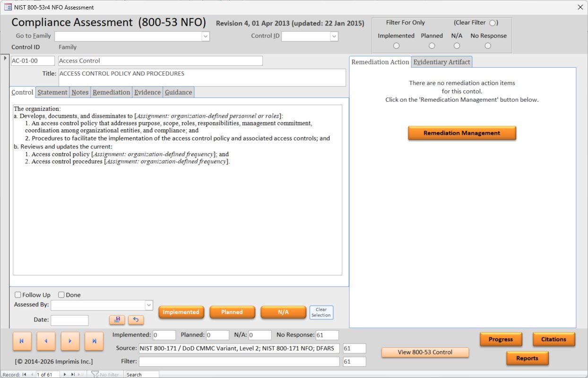Open the Control ID dropdown

click(334, 36)
